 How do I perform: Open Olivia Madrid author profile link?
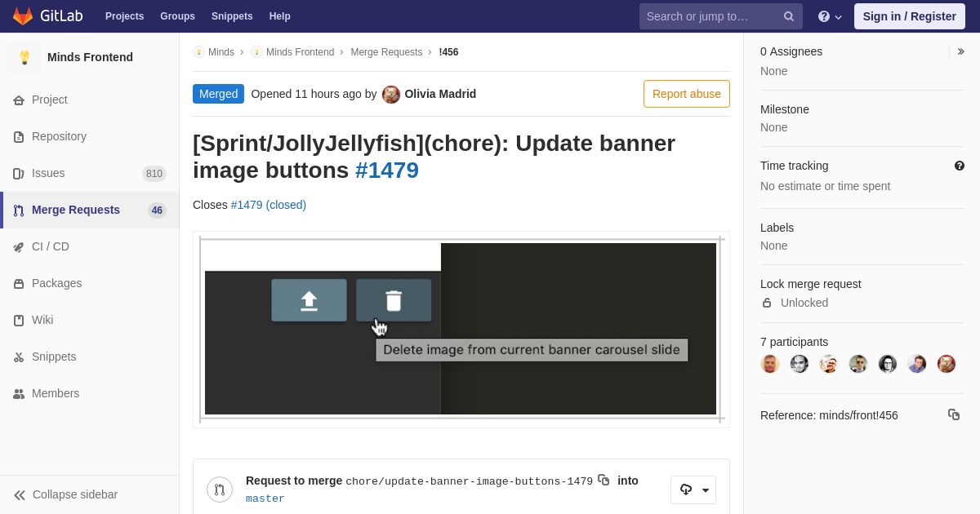pos(440,94)
